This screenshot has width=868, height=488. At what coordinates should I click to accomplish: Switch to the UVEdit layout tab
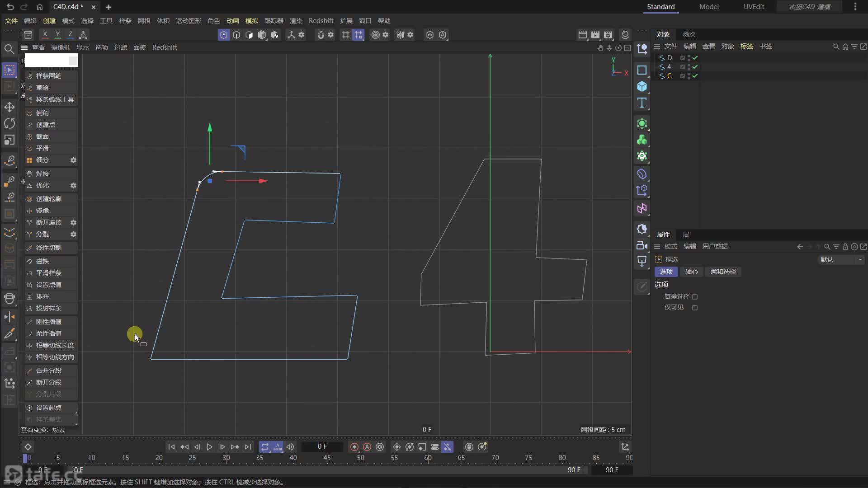click(x=754, y=7)
